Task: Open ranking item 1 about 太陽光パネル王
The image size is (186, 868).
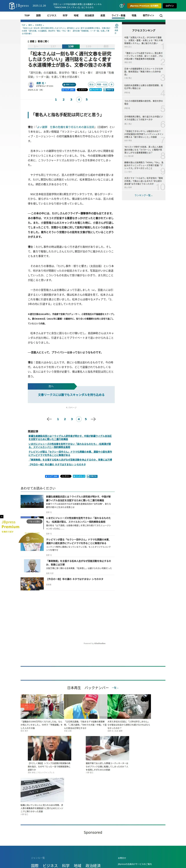Action: click(x=143, y=42)
